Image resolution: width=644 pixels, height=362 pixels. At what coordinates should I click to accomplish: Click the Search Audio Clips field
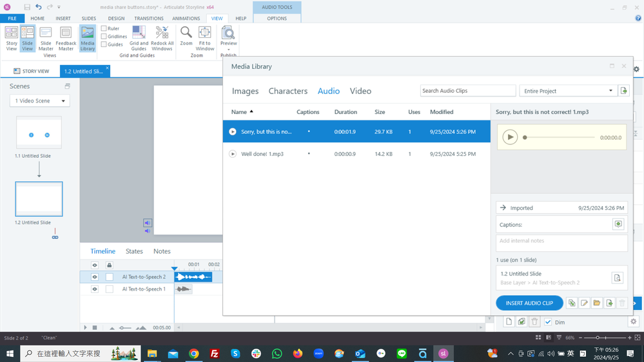467,91
